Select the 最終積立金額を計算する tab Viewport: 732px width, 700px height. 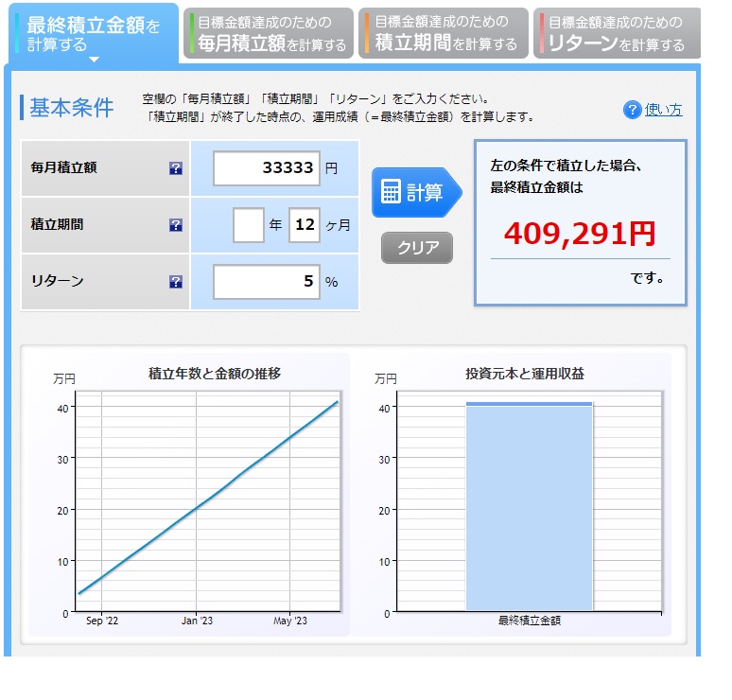point(93,33)
